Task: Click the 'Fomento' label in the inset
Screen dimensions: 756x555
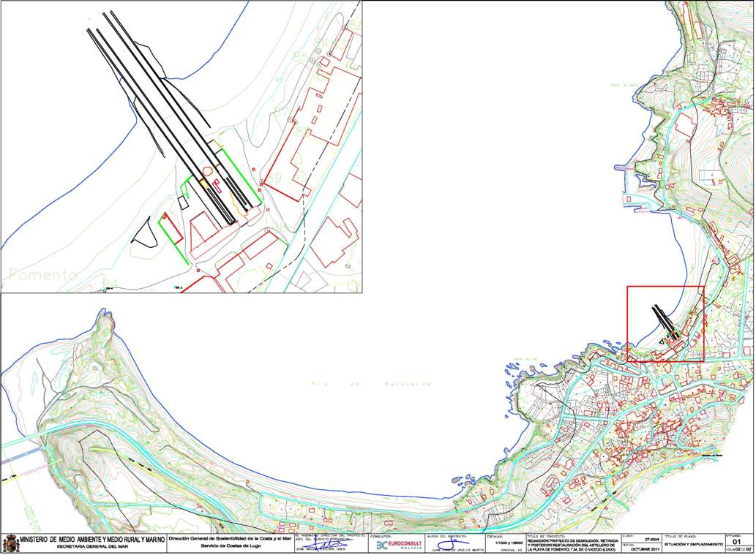Action: pos(43,275)
